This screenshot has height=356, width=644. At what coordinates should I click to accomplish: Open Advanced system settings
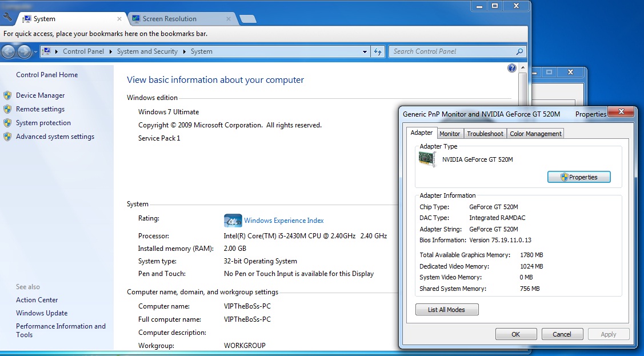(55, 137)
